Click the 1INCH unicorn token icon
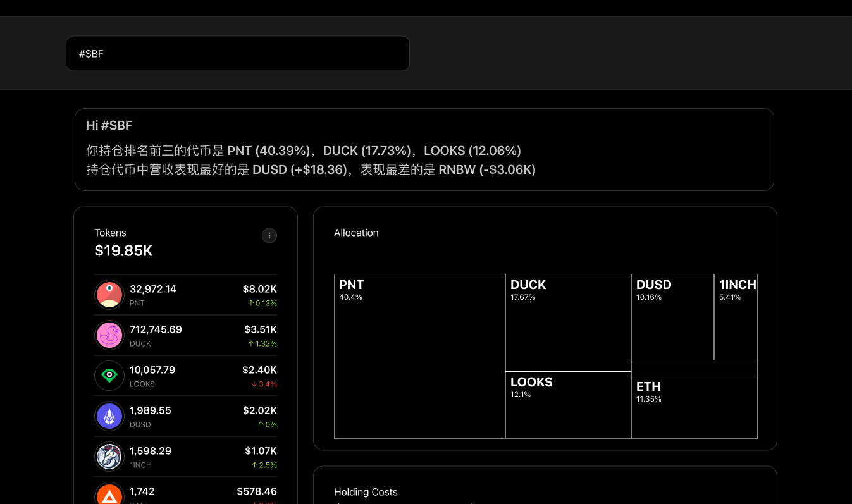Image resolution: width=852 pixels, height=504 pixels. (109, 457)
